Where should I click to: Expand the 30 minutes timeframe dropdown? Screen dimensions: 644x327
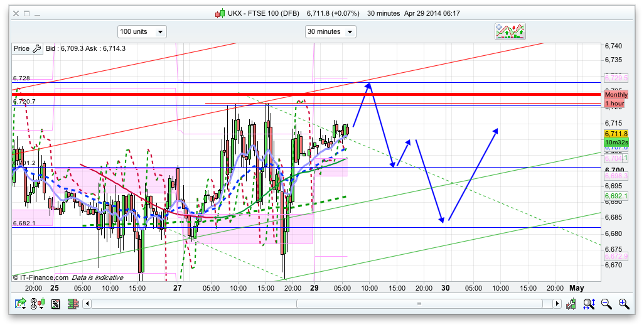click(330, 31)
